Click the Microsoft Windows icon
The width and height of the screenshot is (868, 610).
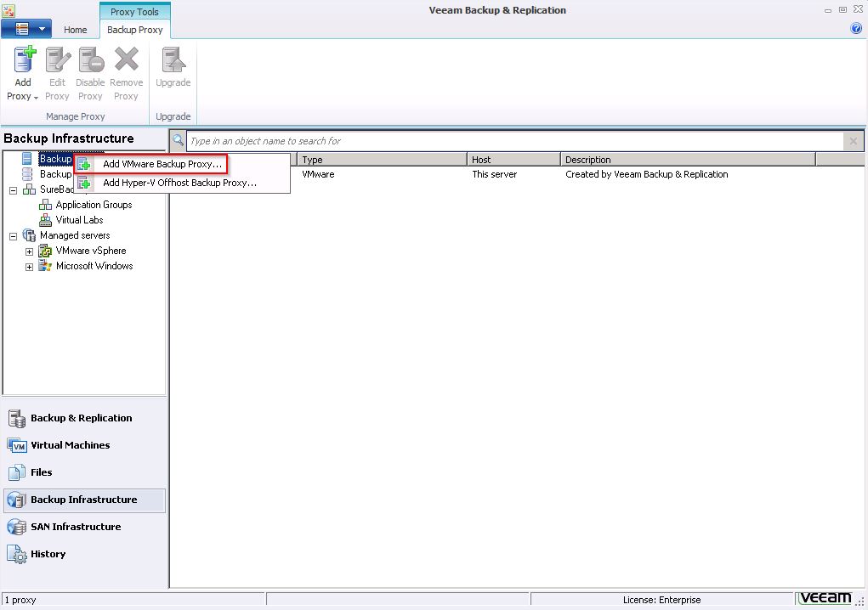[45, 266]
